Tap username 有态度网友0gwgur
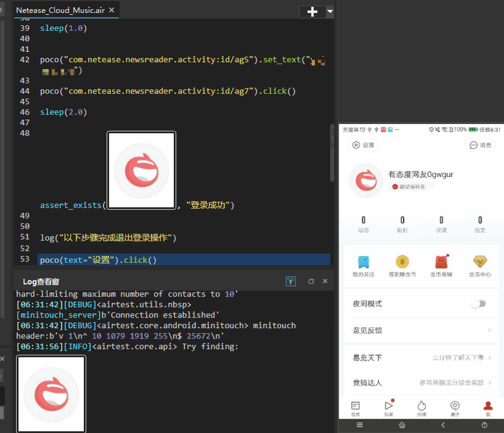 click(x=420, y=175)
